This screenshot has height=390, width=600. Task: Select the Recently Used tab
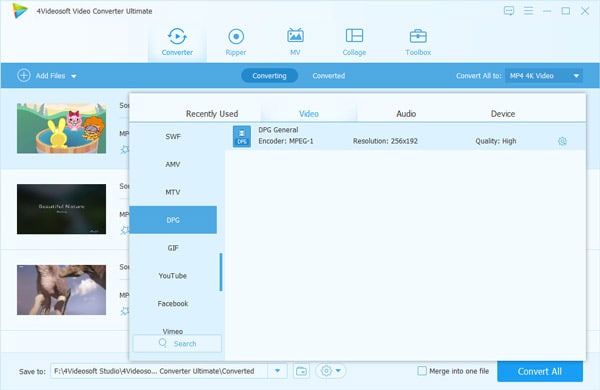pos(212,114)
